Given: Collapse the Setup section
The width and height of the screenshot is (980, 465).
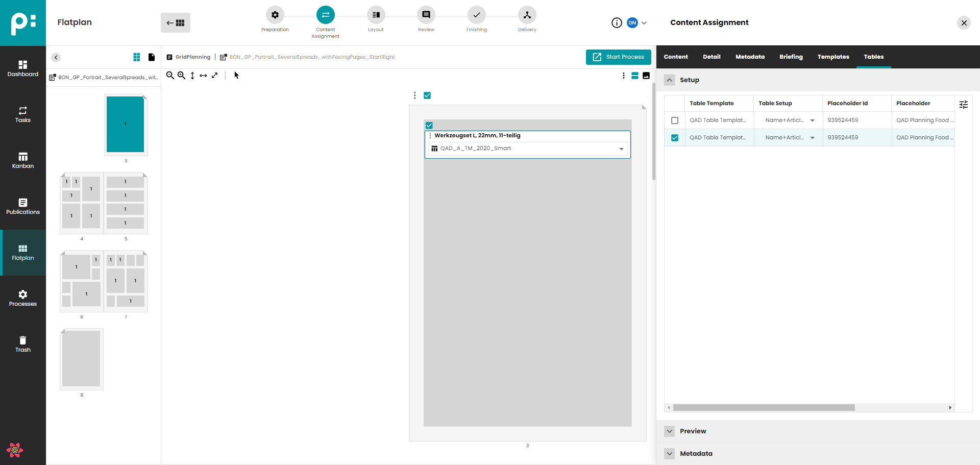Looking at the screenshot, I should coord(670,80).
